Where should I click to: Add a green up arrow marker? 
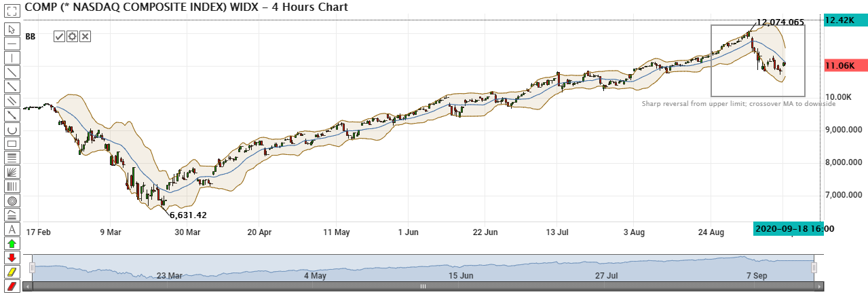point(12,243)
